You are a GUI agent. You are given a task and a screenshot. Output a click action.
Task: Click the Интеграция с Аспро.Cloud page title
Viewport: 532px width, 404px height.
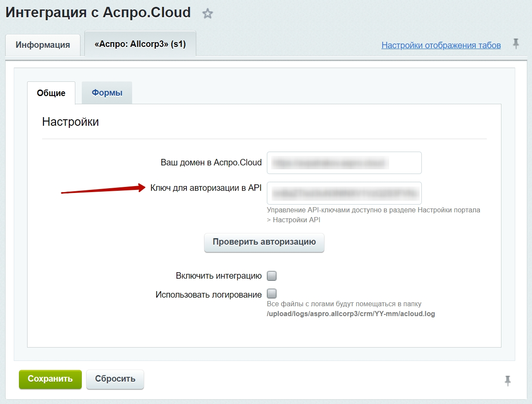[98, 12]
